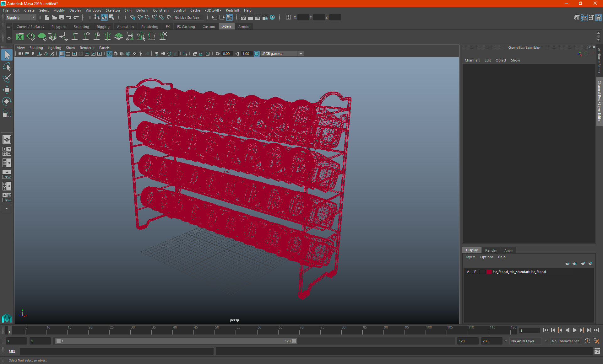Expand the sRGB gamma dropdown
Screen dimensions: 603x364
point(301,53)
